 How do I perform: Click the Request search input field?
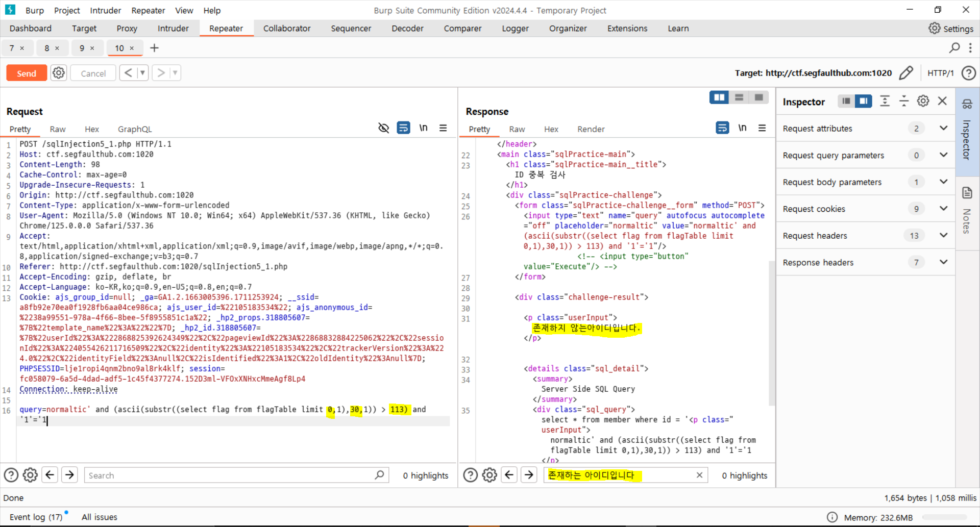point(236,475)
